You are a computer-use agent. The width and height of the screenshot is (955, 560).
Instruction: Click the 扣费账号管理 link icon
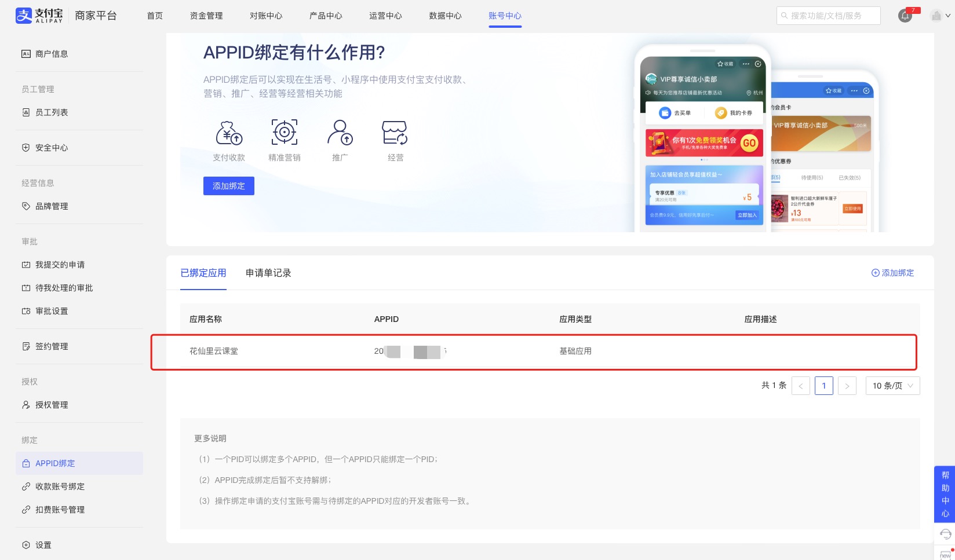click(26, 510)
